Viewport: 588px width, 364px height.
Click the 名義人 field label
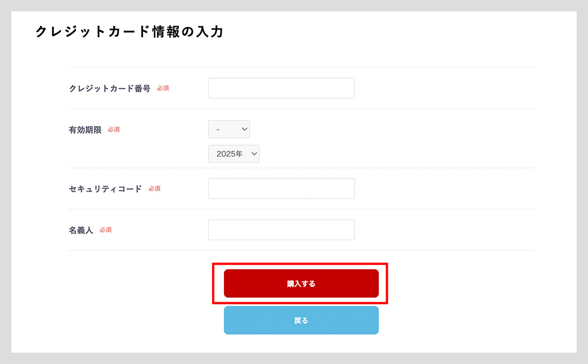tap(81, 230)
